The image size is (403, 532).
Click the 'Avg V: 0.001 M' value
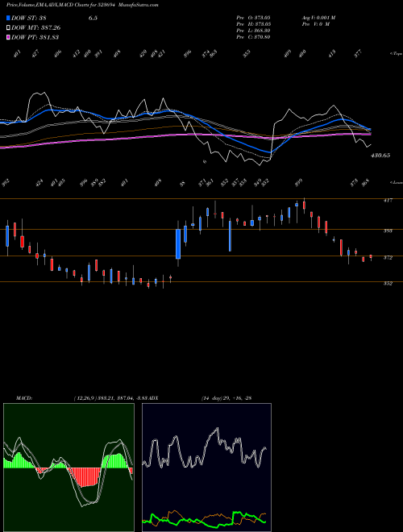pos(318,18)
